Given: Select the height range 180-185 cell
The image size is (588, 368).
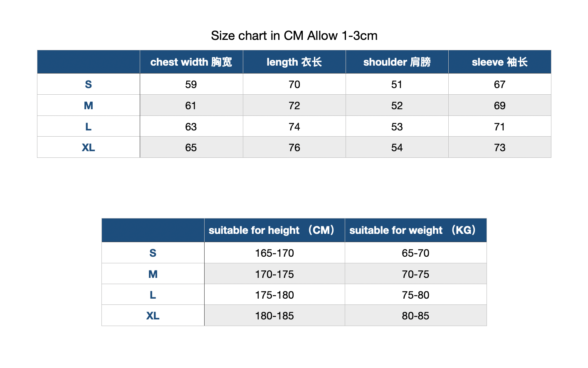Looking at the screenshot, I should point(274,316).
